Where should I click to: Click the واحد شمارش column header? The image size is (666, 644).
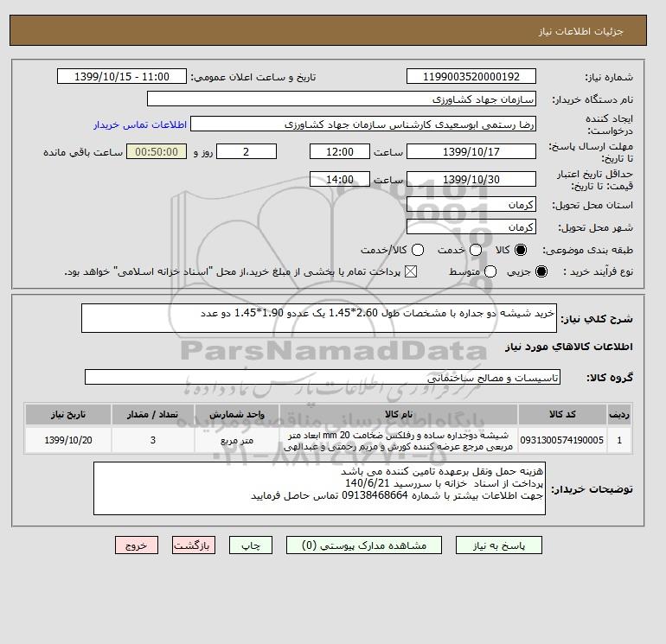pyautogui.click(x=237, y=414)
